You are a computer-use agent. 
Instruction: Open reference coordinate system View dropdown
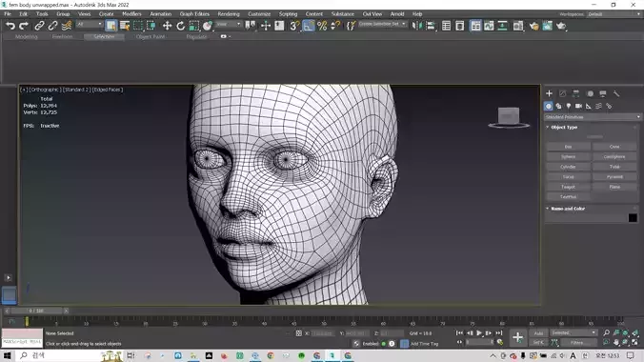228,24
